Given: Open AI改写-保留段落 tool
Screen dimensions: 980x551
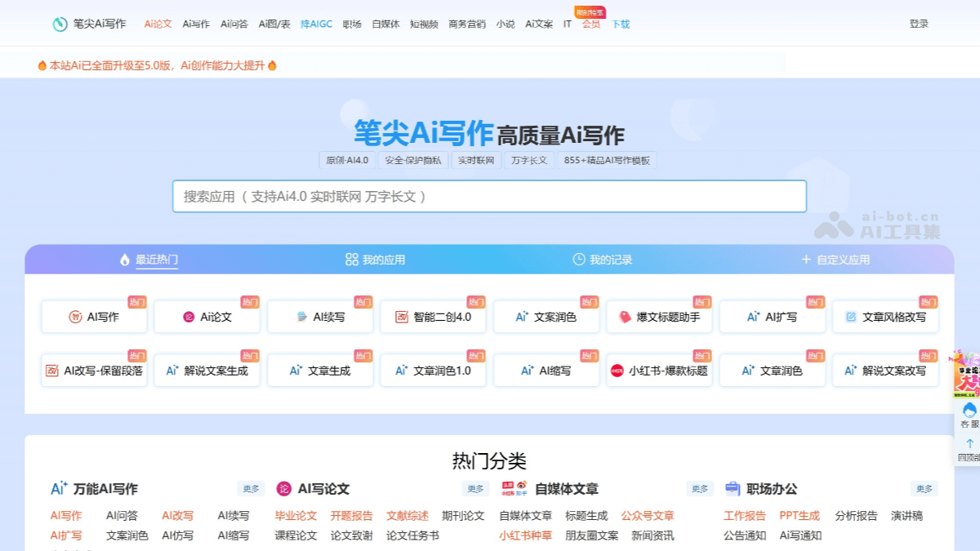Looking at the screenshot, I should point(95,371).
